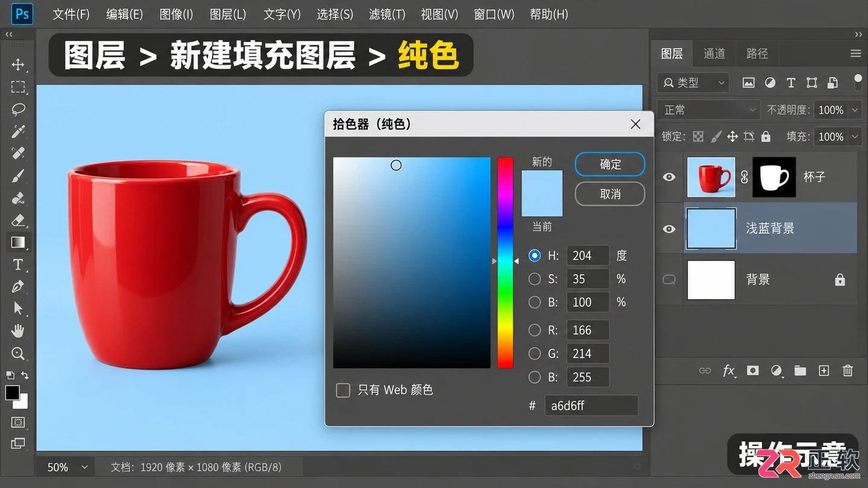Click the 当前 color preview swatch
868x488 pixels.
coord(542,205)
